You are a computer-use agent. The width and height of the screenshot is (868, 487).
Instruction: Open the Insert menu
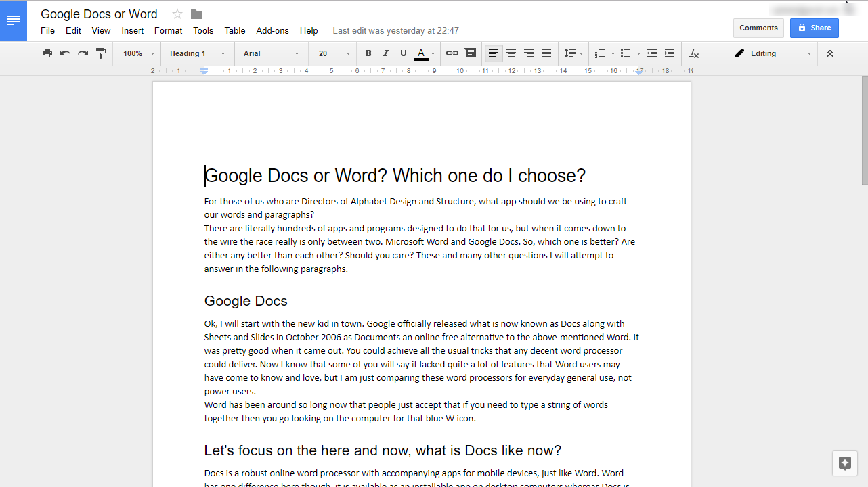tap(133, 30)
